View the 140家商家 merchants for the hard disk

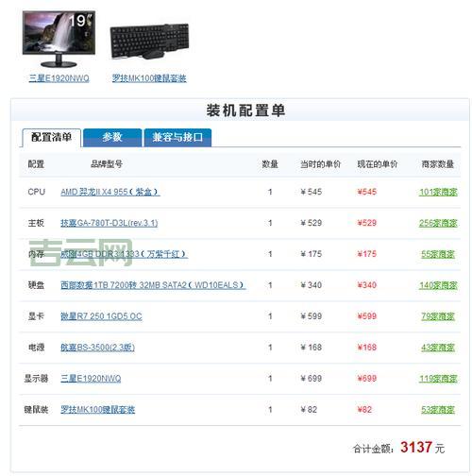click(x=438, y=285)
